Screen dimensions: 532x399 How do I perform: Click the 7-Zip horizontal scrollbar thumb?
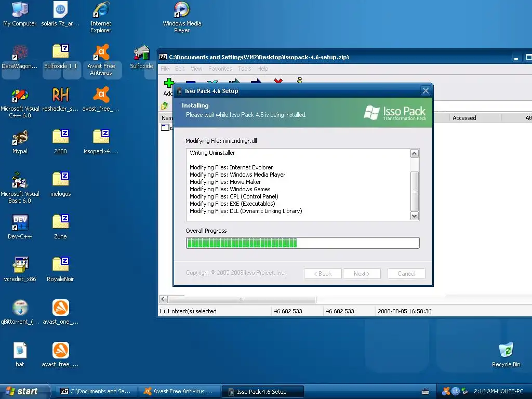[242, 299]
